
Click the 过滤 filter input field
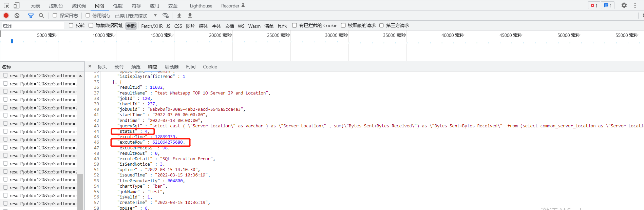[x=32, y=26]
